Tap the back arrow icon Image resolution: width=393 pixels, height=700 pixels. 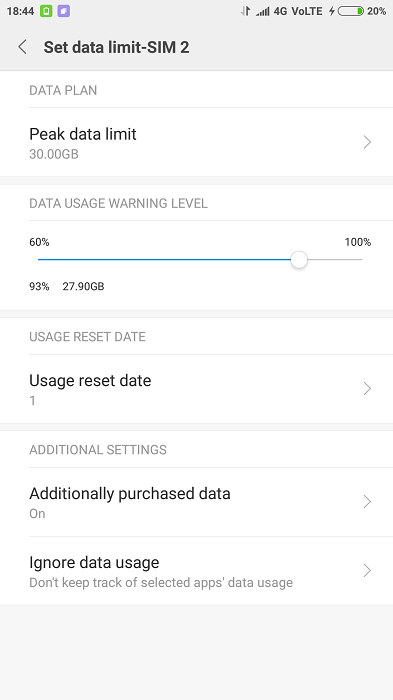pyautogui.click(x=22, y=47)
